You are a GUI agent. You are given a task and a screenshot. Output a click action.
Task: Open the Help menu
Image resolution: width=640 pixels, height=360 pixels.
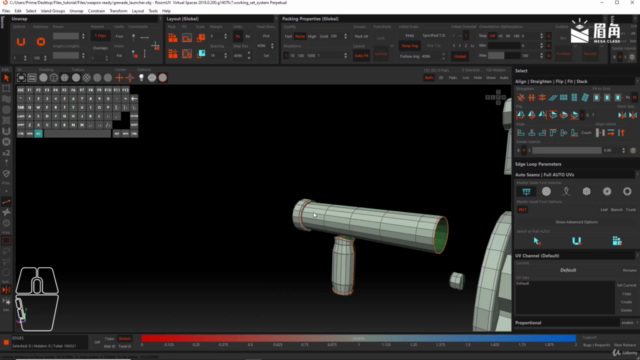coord(166,11)
